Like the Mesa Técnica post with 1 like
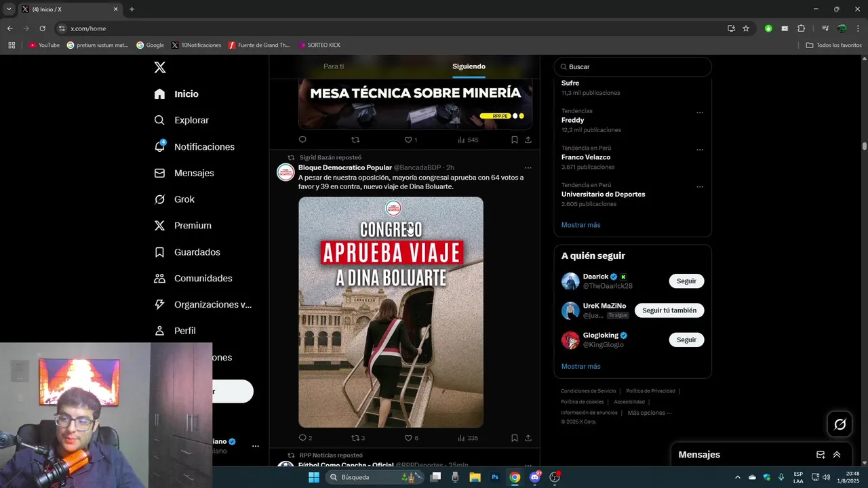This screenshot has width=868, height=488. (x=410, y=140)
